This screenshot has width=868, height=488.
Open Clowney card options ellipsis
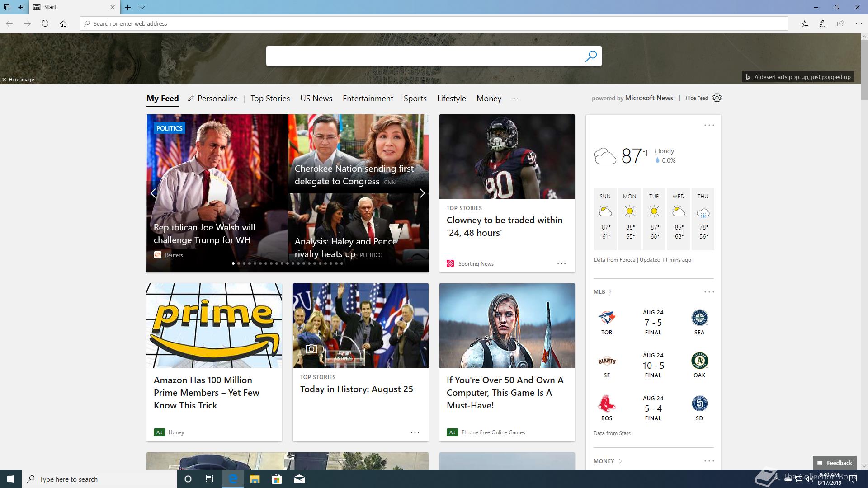coord(561,263)
